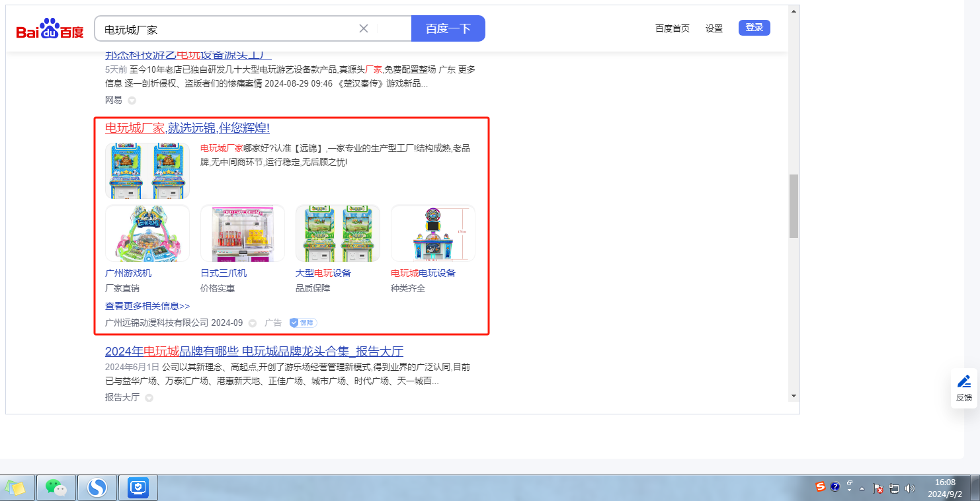Viewport: 980px width, 501px height.
Task: Open the 2024年电玩城品牌有哪些 result title
Action: (x=254, y=351)
